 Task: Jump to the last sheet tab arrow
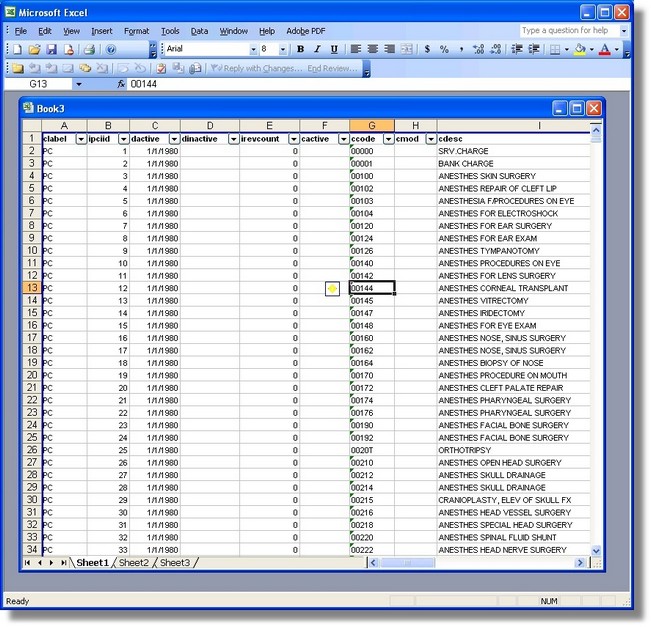click(x=64, y=563)
